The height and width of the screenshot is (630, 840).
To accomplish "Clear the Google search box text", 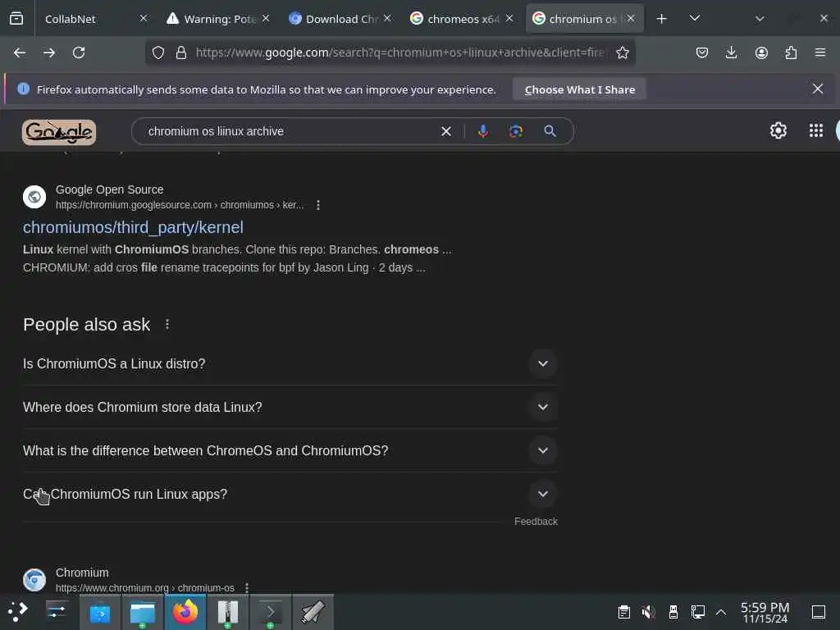I will [445, 131].
